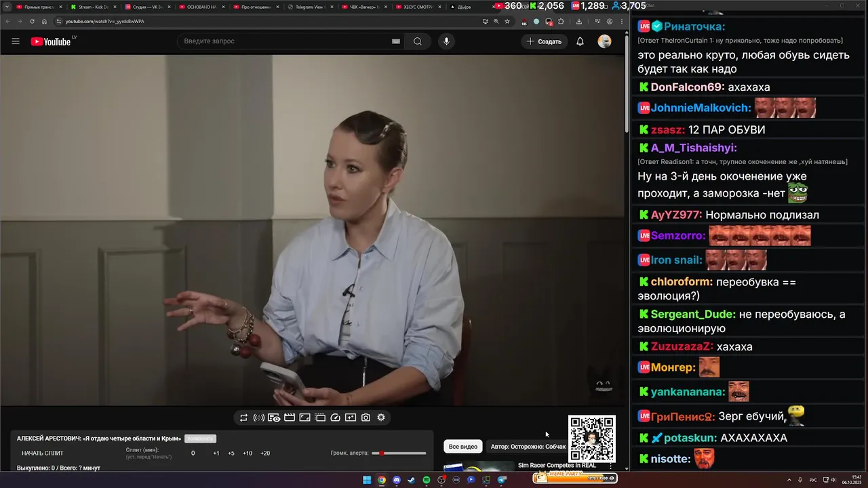Screen dimensions: 868x488
Task: Start voice search with microphone
Action: [x=446, y=41]
